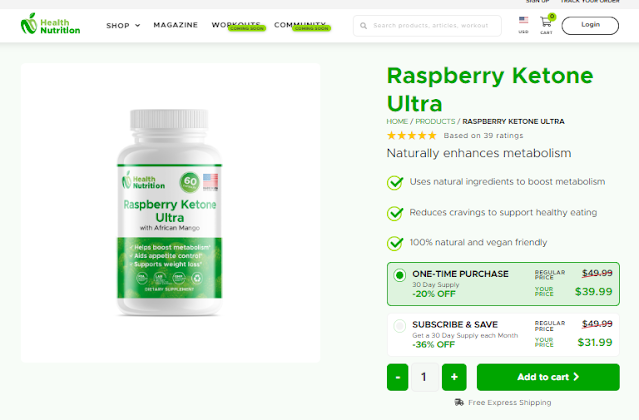639x420 pixels.
Task: Open the Magazine menu item
Action: coord(176,25)
